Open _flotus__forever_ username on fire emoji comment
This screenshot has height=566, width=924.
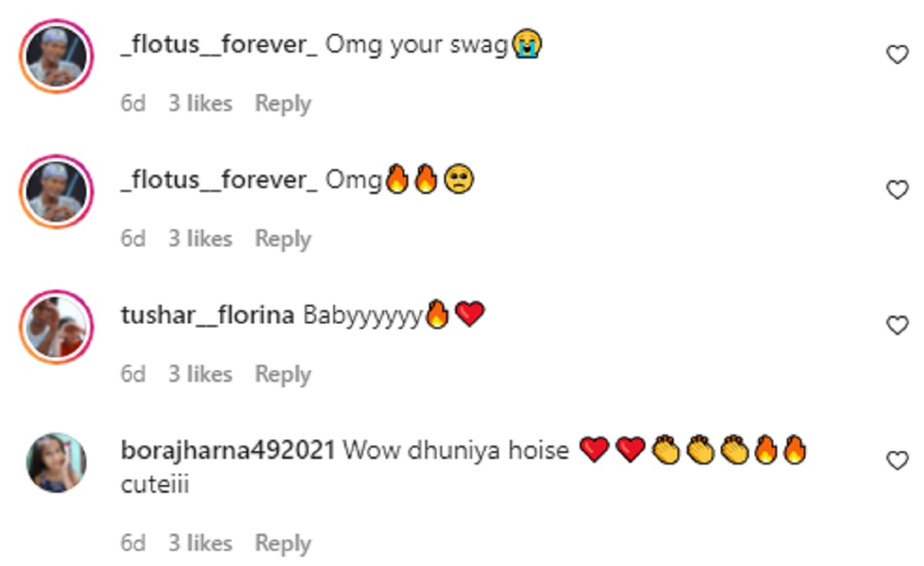[x=219, y=181]
